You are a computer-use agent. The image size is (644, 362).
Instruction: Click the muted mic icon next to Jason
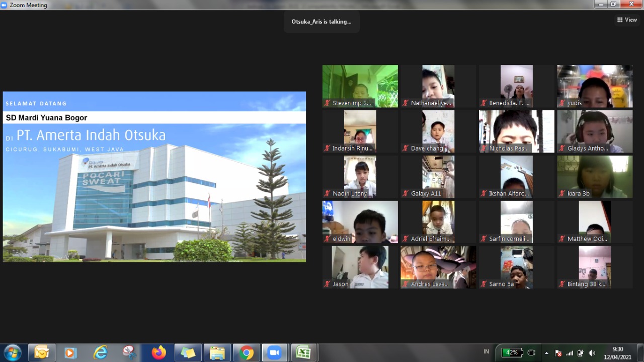327,284
